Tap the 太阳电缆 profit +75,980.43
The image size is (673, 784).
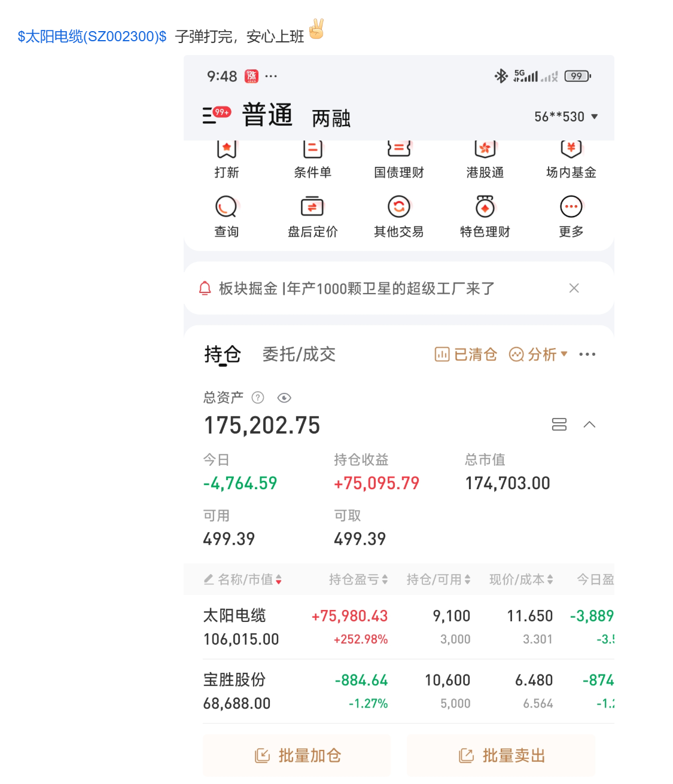pyautogui.click(x=350, y=616)
